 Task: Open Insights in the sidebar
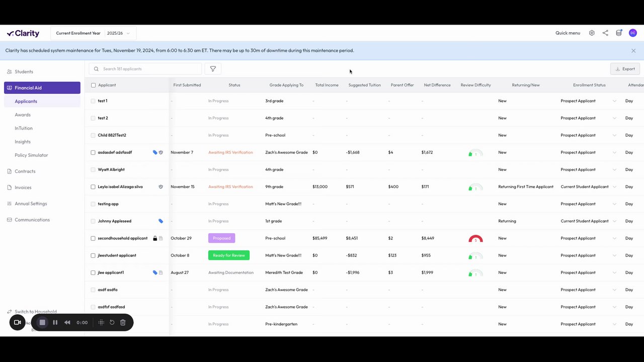coord(23,142)
